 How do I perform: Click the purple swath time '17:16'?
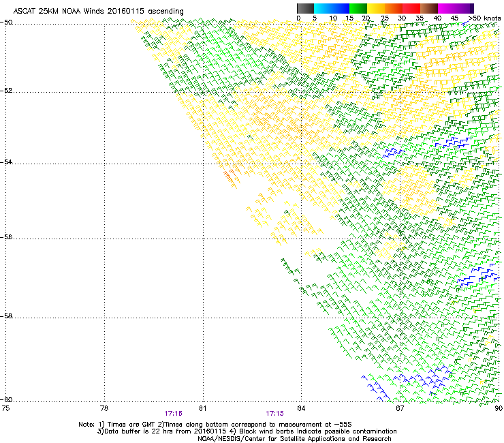coord(174,414)
